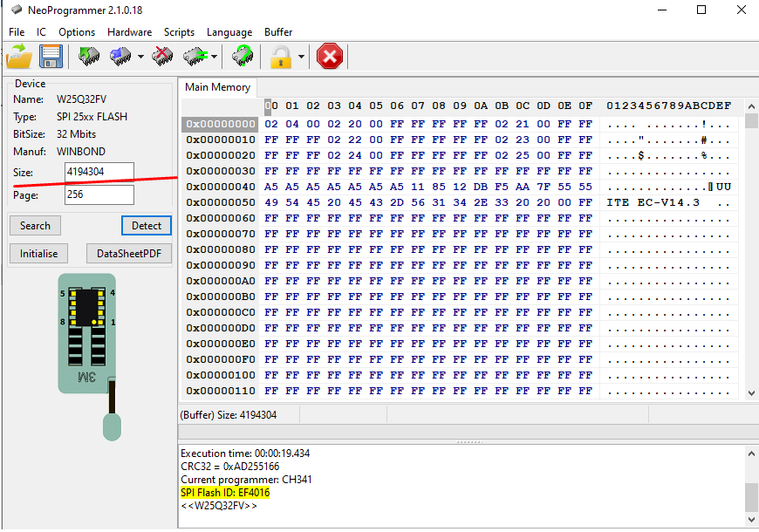The image size is (759, 532).
Task: Click the first byte '02' at offset 00
Action: click(x=271, y=124)
